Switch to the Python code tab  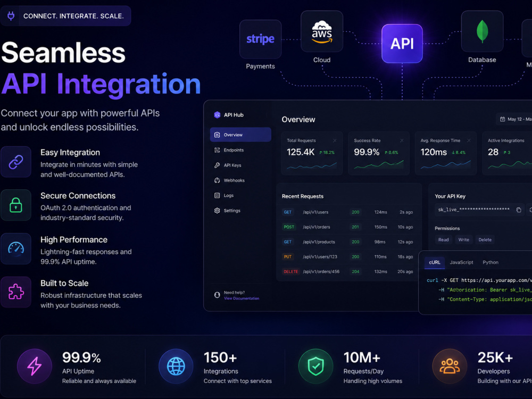(x=491, y=262)
